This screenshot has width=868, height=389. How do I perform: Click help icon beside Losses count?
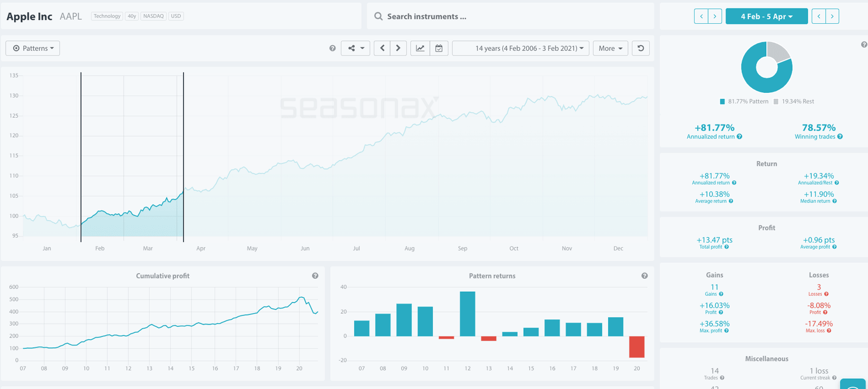826,294
